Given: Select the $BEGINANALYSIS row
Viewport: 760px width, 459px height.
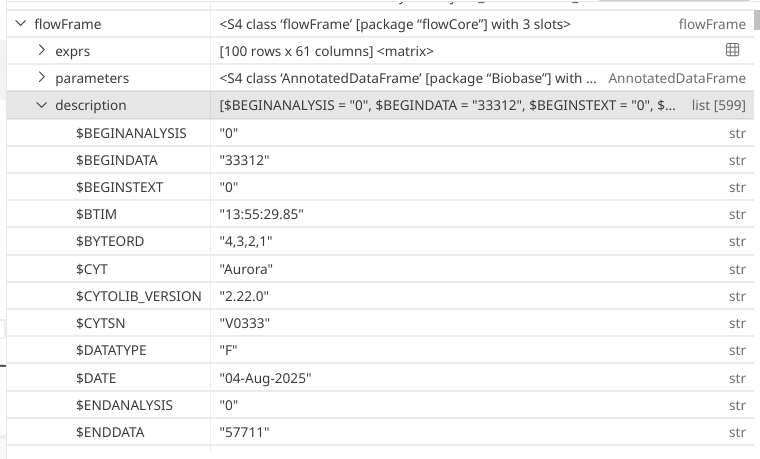Looking at the screenshot, I should pos(131,133).
